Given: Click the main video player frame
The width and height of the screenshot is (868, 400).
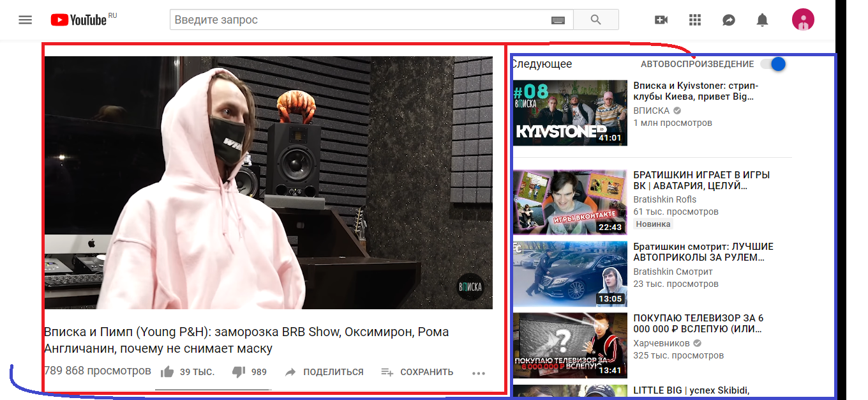Looking at the screenshot, I should coord(268,183).
